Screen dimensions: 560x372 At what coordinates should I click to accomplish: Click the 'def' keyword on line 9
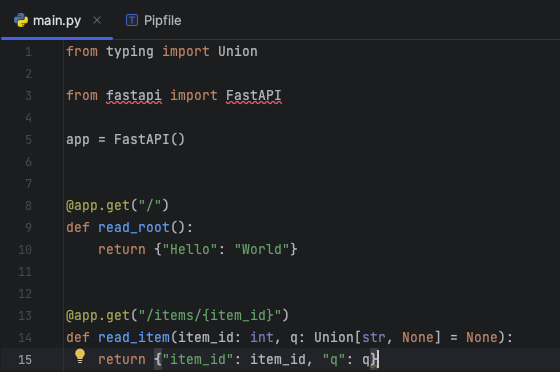78,227
